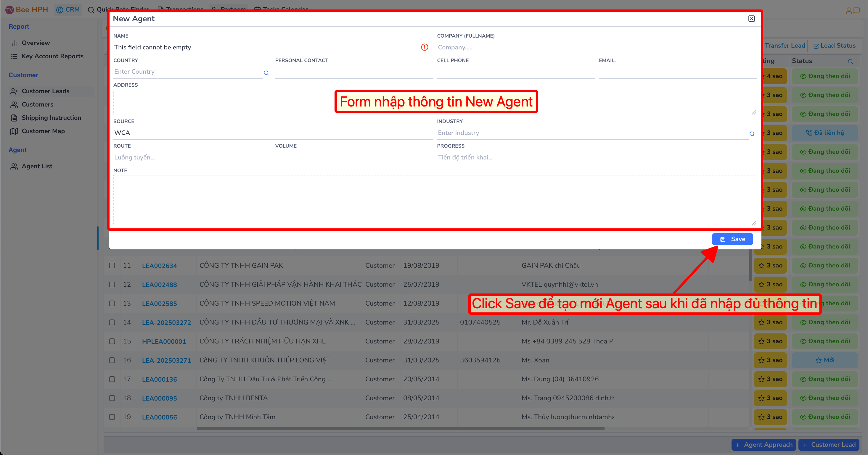Open Overview report in sidebar

pos(36,43)
